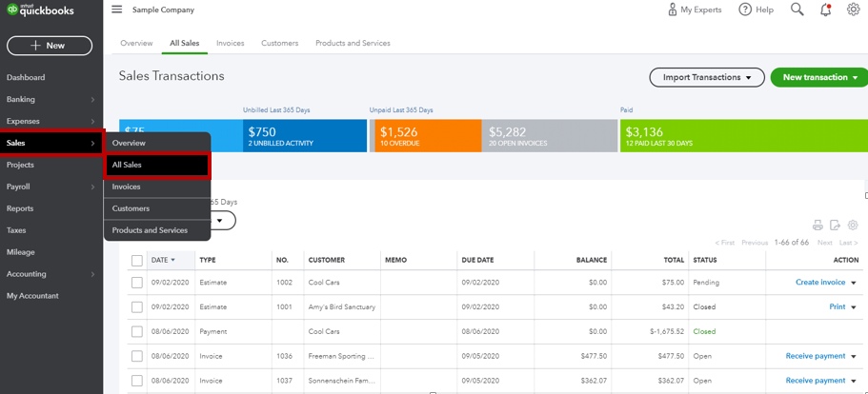Click the Help question mark icon

(x=743, y=10)
